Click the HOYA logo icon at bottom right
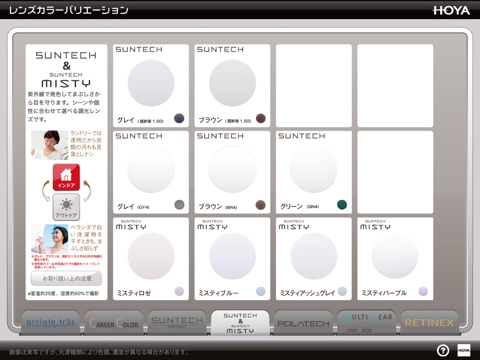The width and height of the screenshot is (480, 360). (x=464, y=350)
